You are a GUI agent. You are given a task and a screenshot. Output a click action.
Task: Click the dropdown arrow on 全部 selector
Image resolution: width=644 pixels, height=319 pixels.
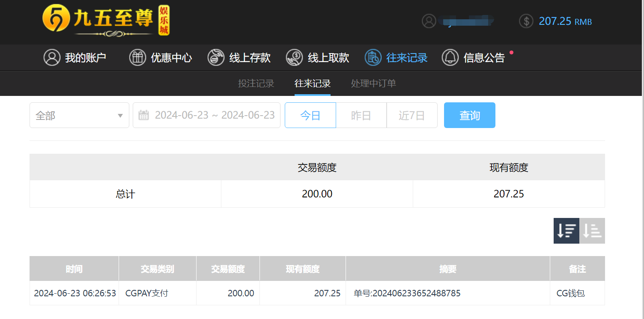tap(120, 115)
